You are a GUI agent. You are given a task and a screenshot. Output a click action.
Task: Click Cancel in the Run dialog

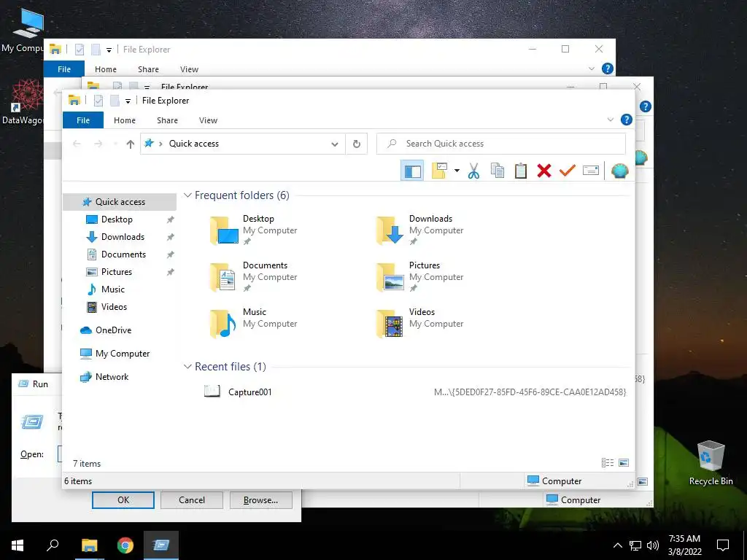192,500
